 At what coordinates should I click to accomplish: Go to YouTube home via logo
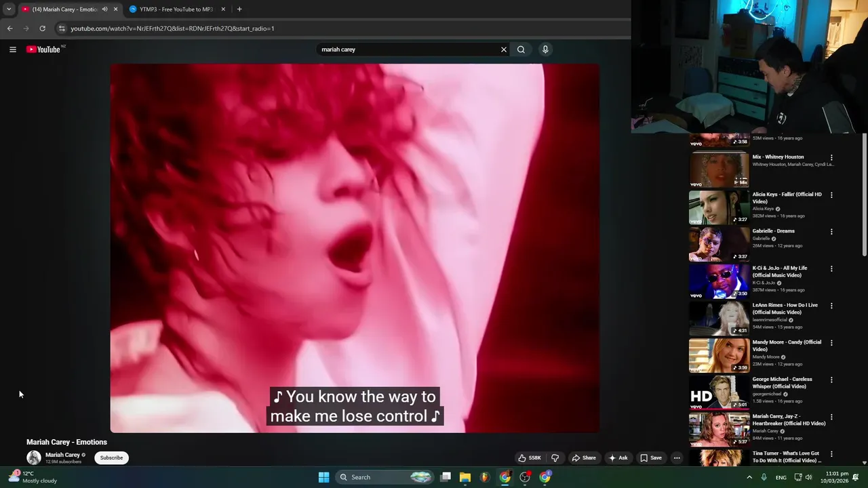pyautogui.click(x=43, y=49)
